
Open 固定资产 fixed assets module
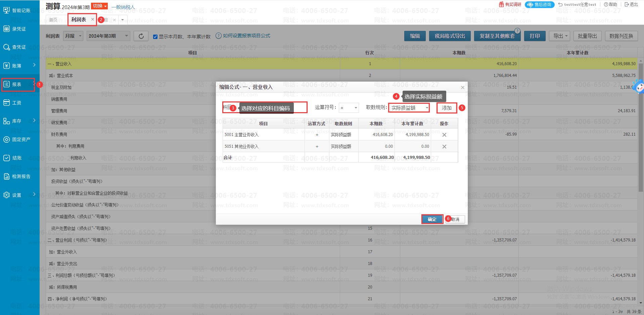[17, 139]
